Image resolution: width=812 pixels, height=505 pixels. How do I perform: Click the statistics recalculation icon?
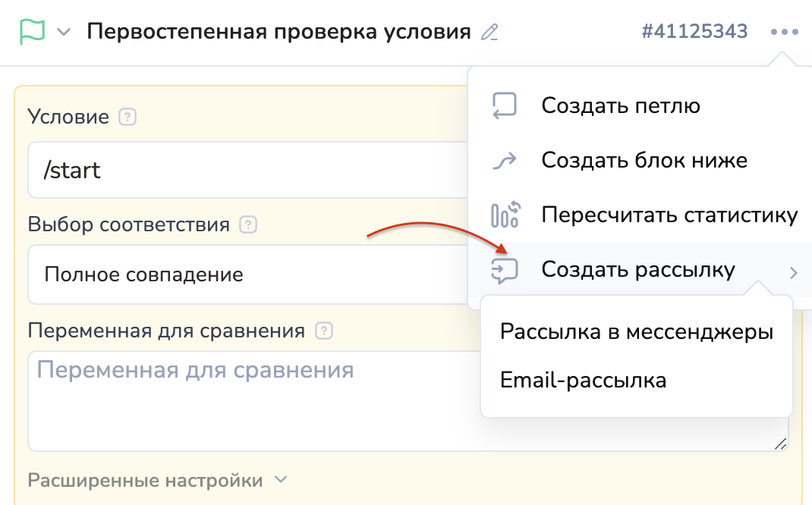click(x=505, y=215)
